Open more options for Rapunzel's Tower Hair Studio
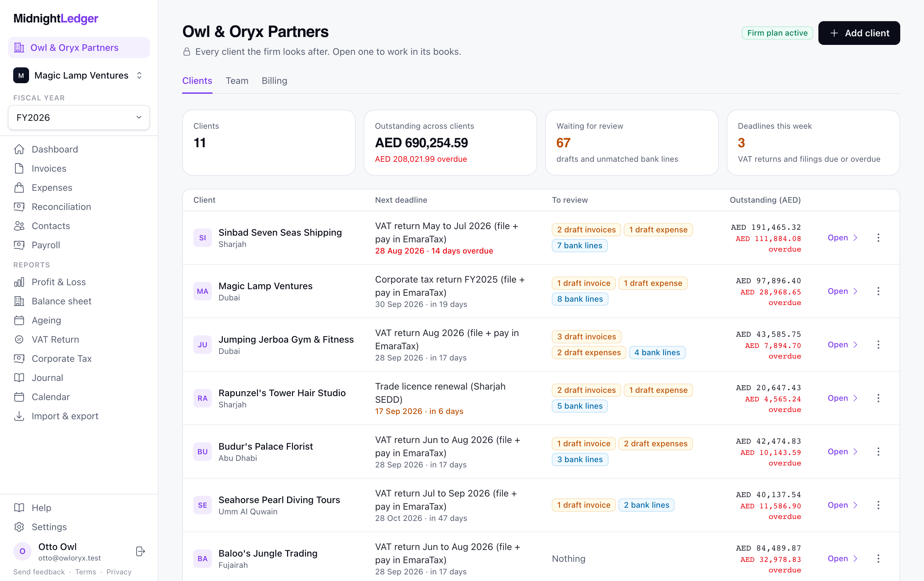The width and height of the screenshot is (924, 581). coord(878,398)
